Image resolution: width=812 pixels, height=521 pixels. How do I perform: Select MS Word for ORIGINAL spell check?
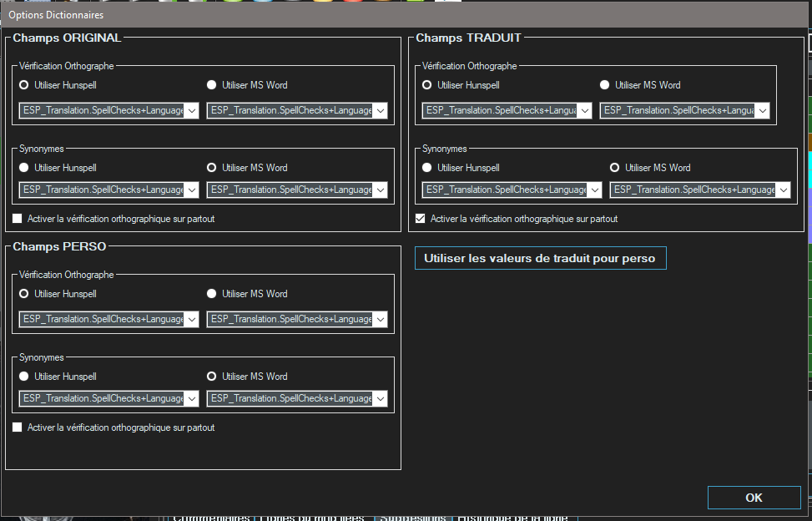click(212, 85)
